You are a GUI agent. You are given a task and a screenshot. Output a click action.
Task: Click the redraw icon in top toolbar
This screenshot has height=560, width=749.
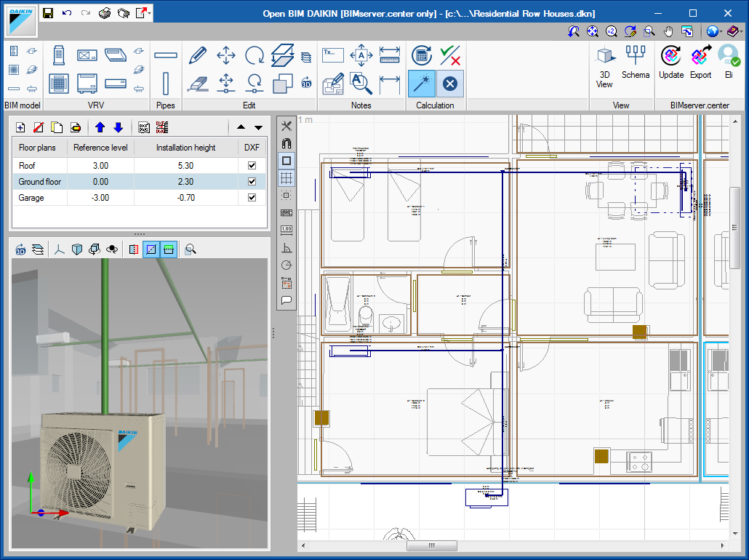click(x=630, y=31)
